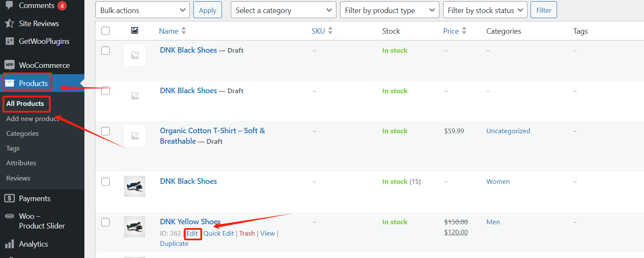Viewport: 644px width, 258px height.
Task: Open the Filter by stock status dropdown
Action: (485, 10)
